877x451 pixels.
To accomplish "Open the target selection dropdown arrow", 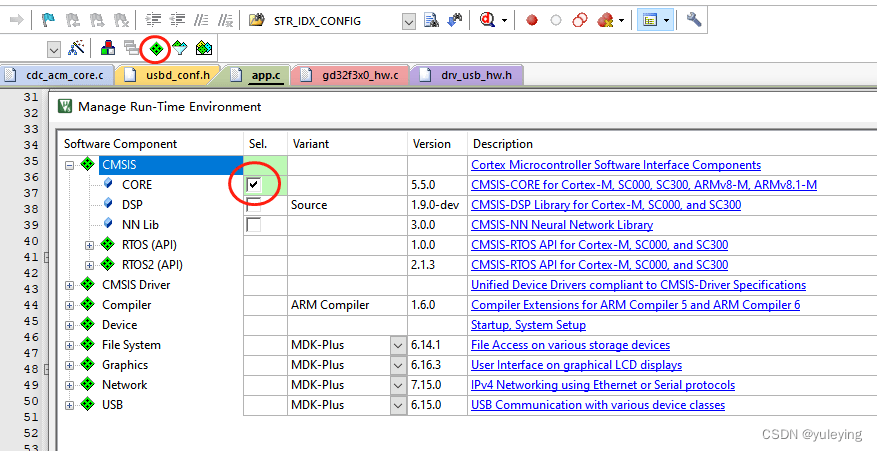I will (x=54, y=49).
